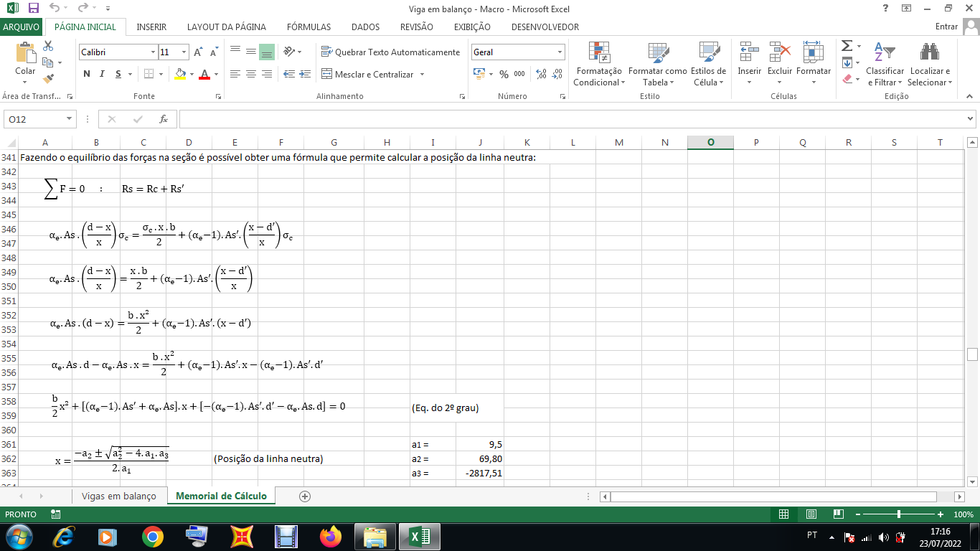The width and height of the screenshot is (980, 551).
Task: Increase the font size
Action: coord(198,52)
